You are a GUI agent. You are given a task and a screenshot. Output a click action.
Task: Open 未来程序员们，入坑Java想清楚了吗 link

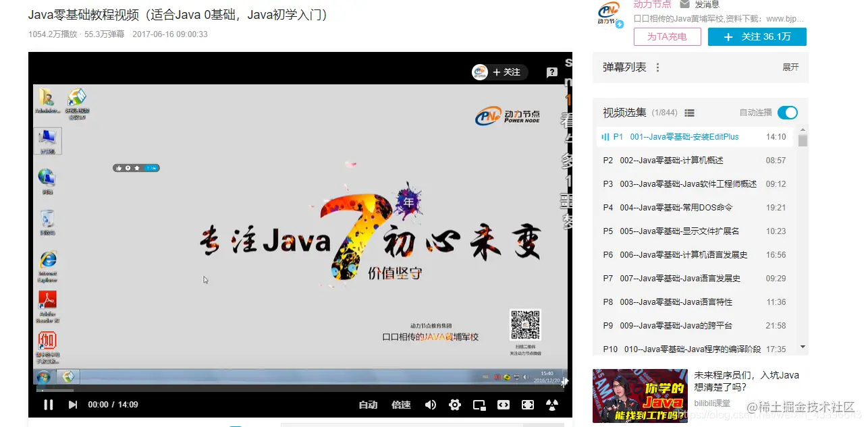[747, 381]
